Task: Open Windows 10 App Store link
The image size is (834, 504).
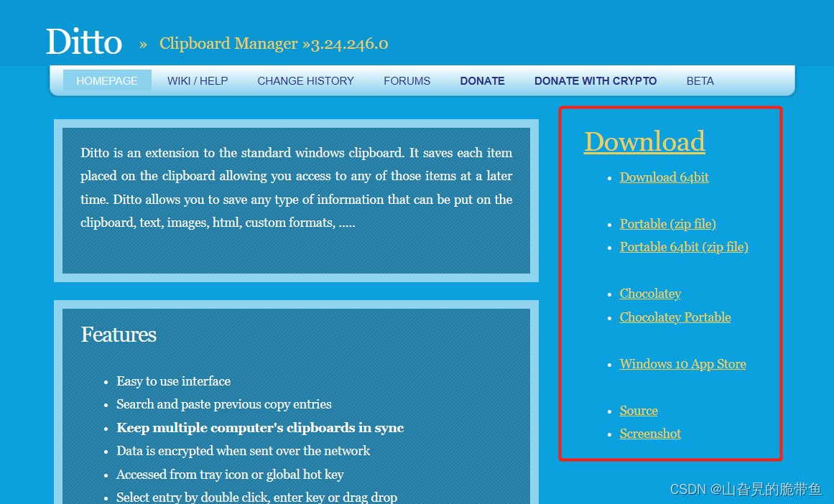Action: [x=682, y=364]
